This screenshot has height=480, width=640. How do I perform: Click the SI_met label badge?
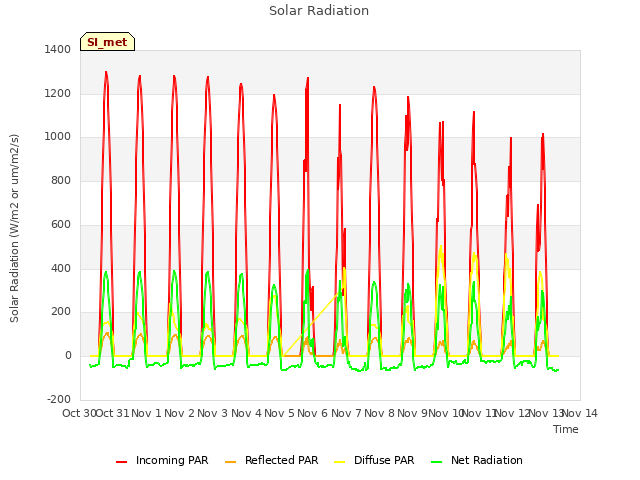107,42
